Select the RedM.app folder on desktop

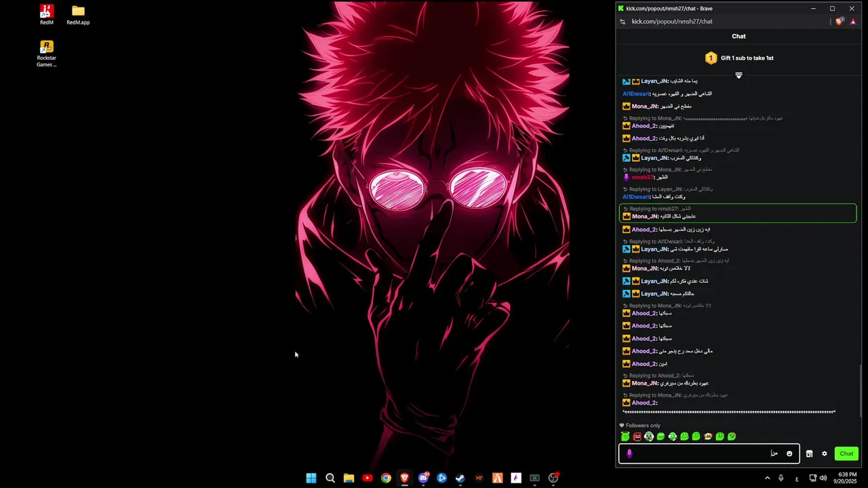pyautogui.click(x=78, y=14)
